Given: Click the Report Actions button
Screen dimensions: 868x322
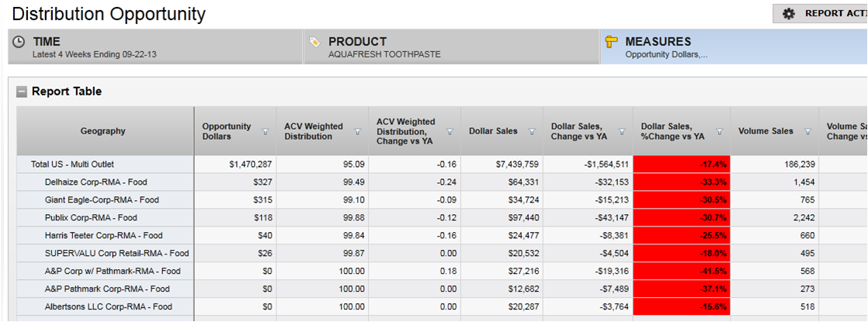Looking at the screenshot, I should (x=823, y=13).
